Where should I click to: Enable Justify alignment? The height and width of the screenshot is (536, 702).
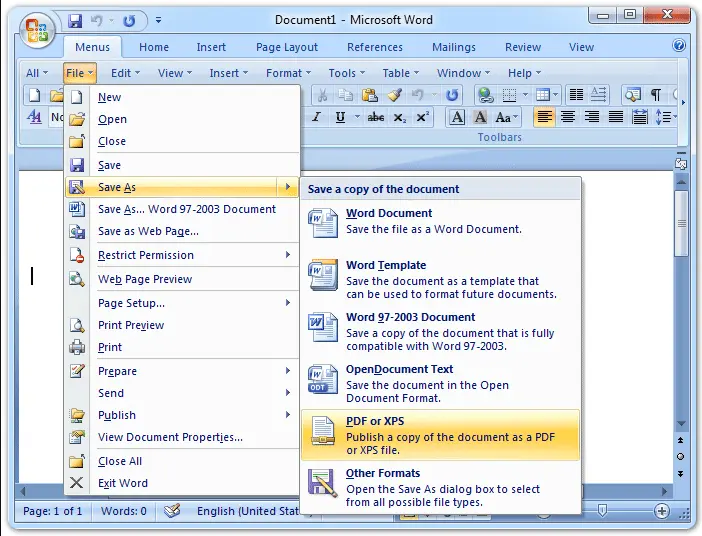(616, 117)
